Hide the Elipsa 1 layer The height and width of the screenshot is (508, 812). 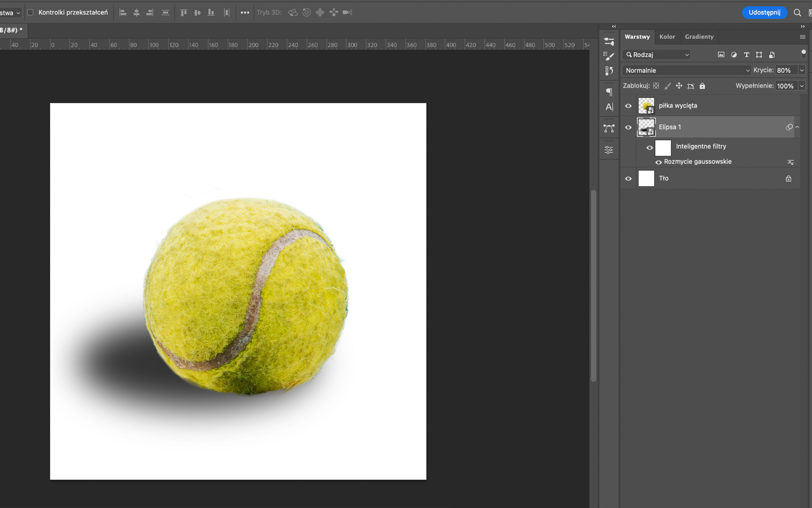tap(628, 127)
